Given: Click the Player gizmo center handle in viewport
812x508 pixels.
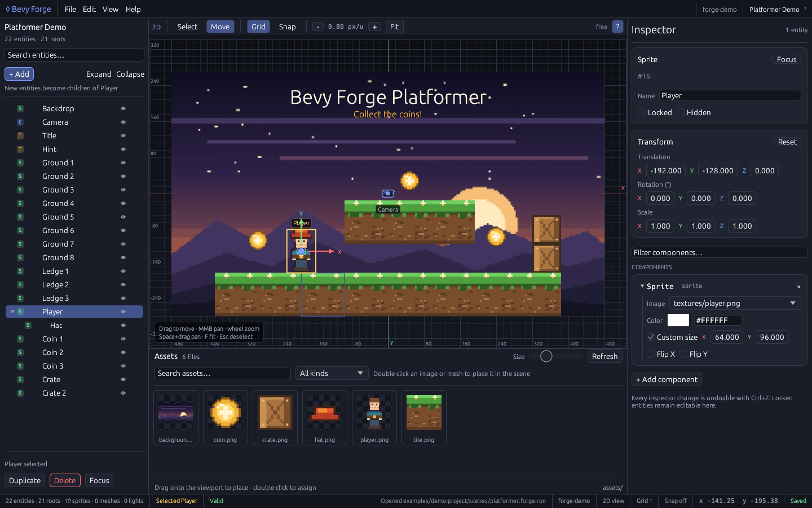Looking at the screenshot, I should tap(301, 251).
